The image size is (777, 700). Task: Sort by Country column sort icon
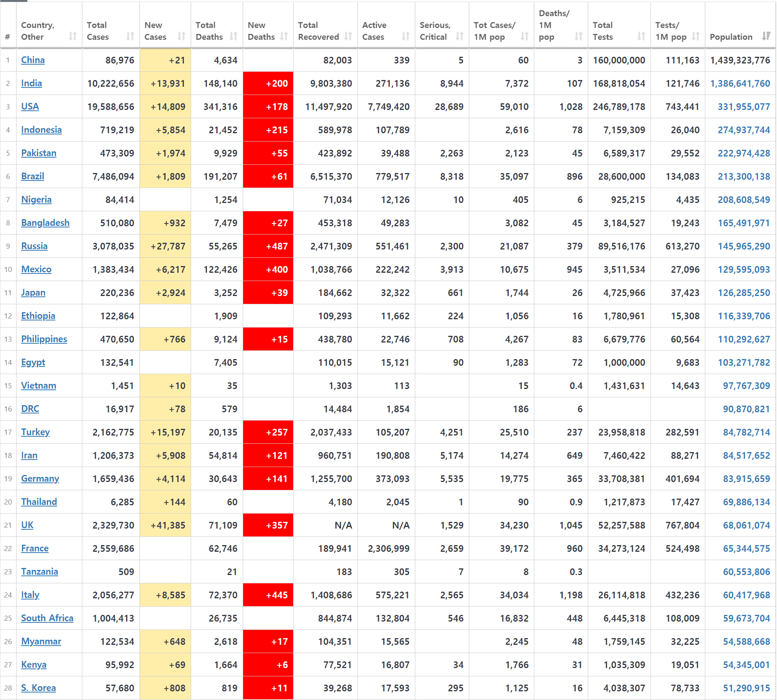[x=72, y=36]
